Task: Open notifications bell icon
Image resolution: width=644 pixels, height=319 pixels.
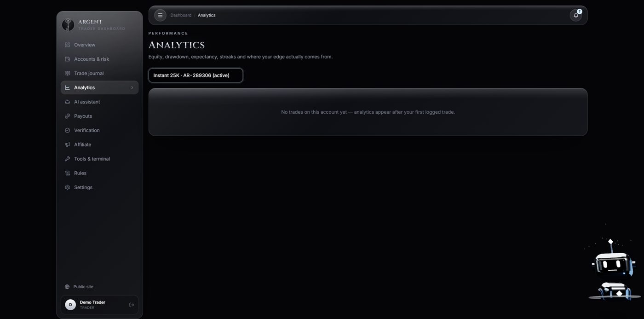Action: (x=576, y=15)
